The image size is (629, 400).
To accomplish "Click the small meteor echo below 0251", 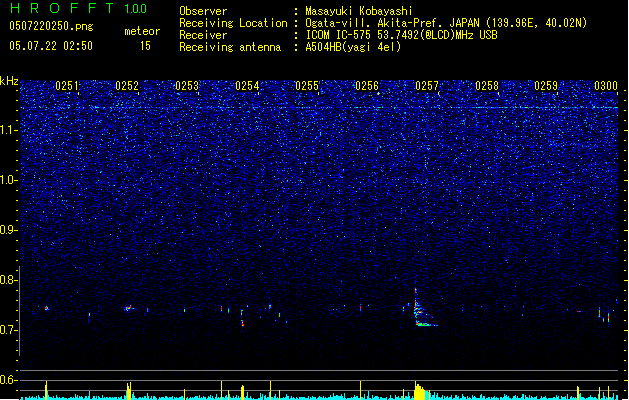I will tap(47, 308).
